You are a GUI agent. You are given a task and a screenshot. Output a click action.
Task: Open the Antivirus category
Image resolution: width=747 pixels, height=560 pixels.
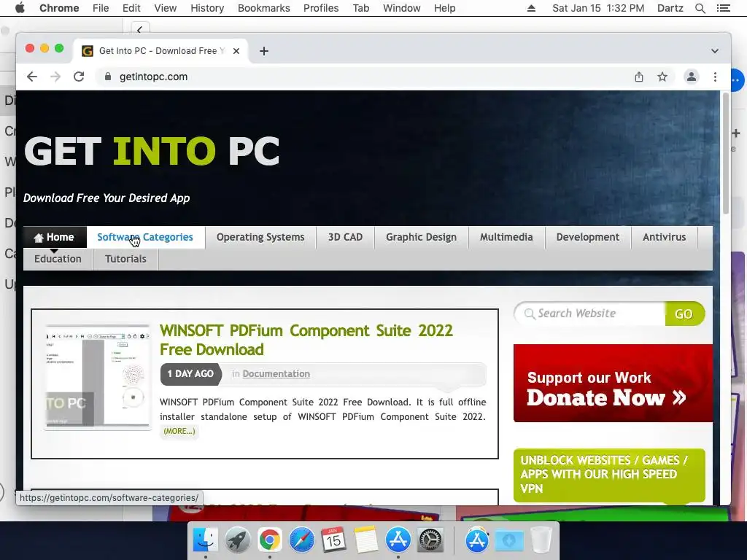click(664, 237)
